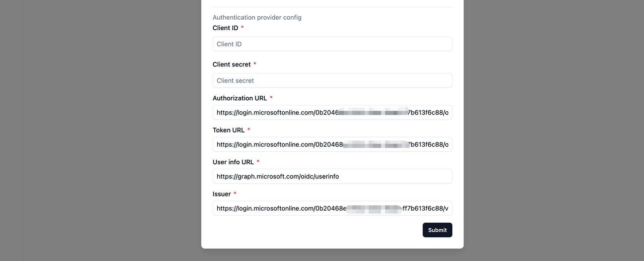Click the red asterisk after Authorization URL
The width and height of the screenshot is (644, 261).
(271, 97)
